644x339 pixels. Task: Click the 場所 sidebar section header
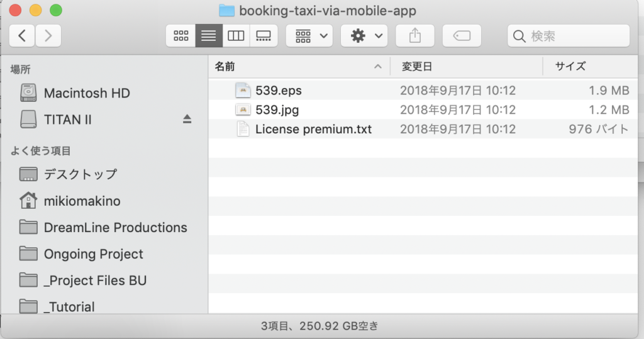pos(20,69)
